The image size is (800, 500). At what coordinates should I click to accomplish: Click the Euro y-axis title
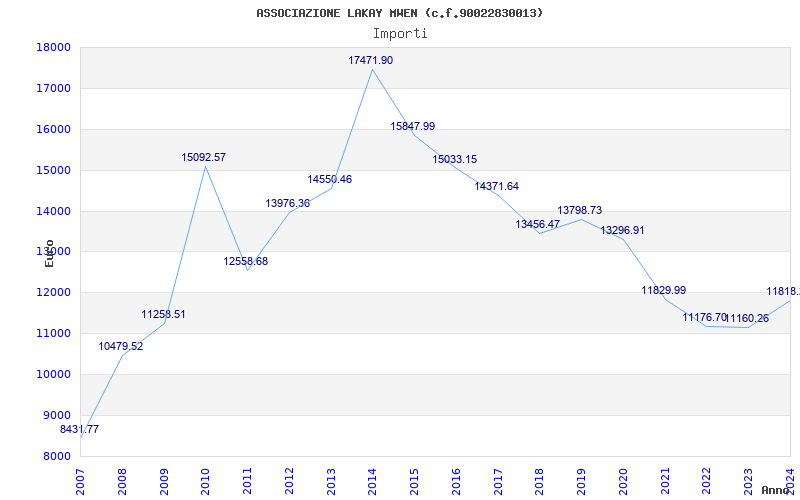click(49, 253)
